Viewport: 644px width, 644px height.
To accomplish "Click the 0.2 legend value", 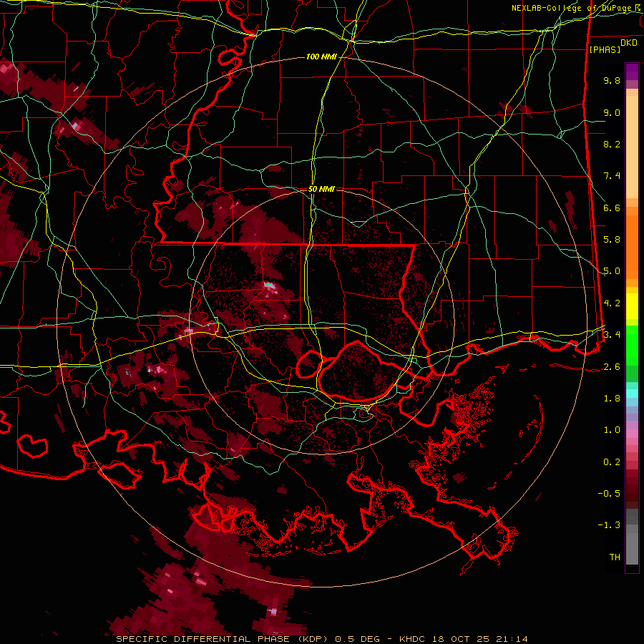I will coord(612,462).
